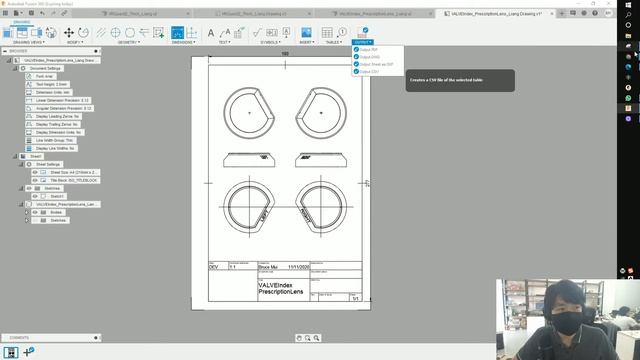Click the Zoom magnifier icon at bottom
640x360 pixels.
tap(316, 338)
